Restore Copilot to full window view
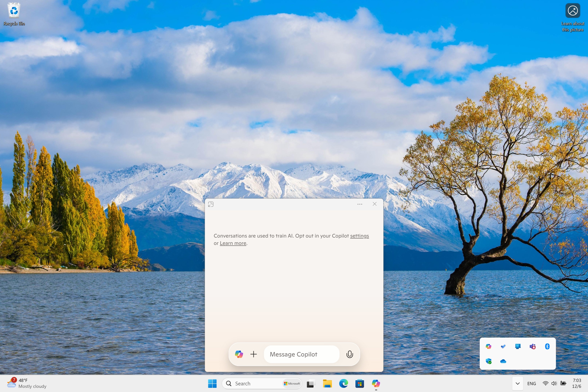 [x=211, y=204]
